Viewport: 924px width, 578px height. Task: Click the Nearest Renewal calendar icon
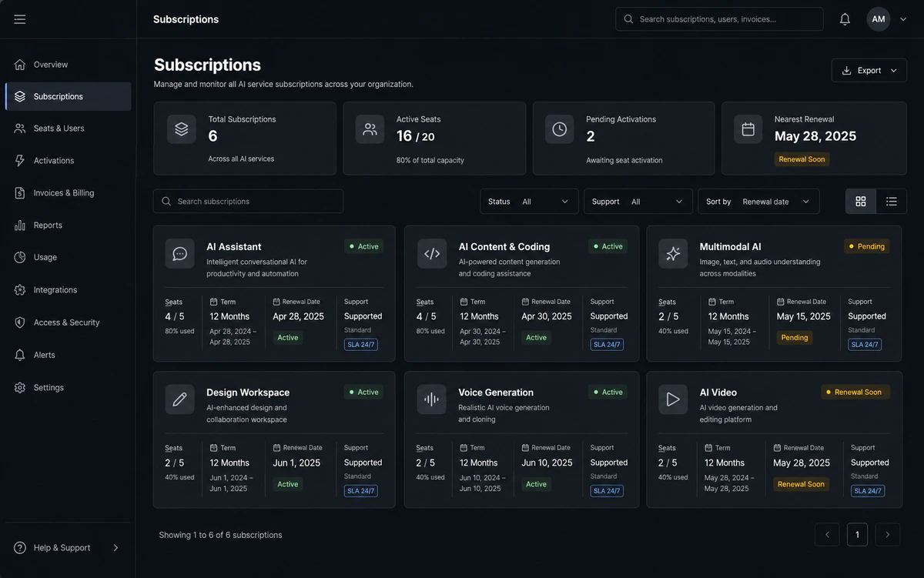point(748,129)
